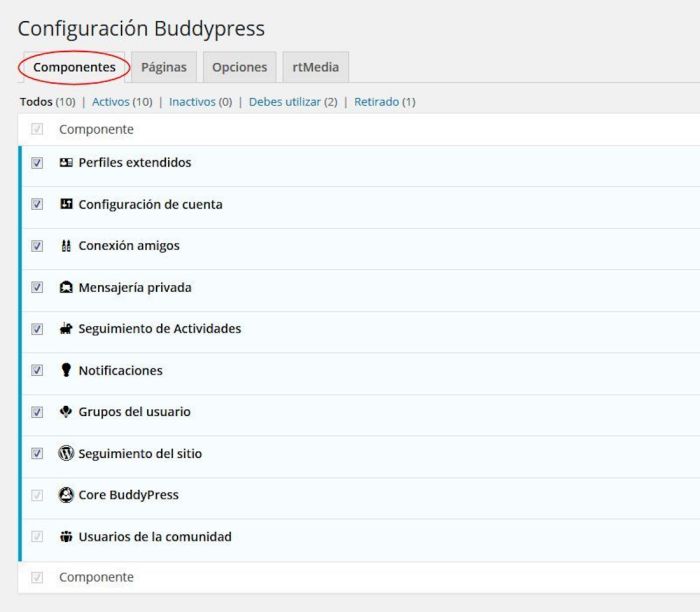Image resolution: width=700 pixels, height=612 pixels.
Task: Switch to the Páginas tab
Action: 164,67
